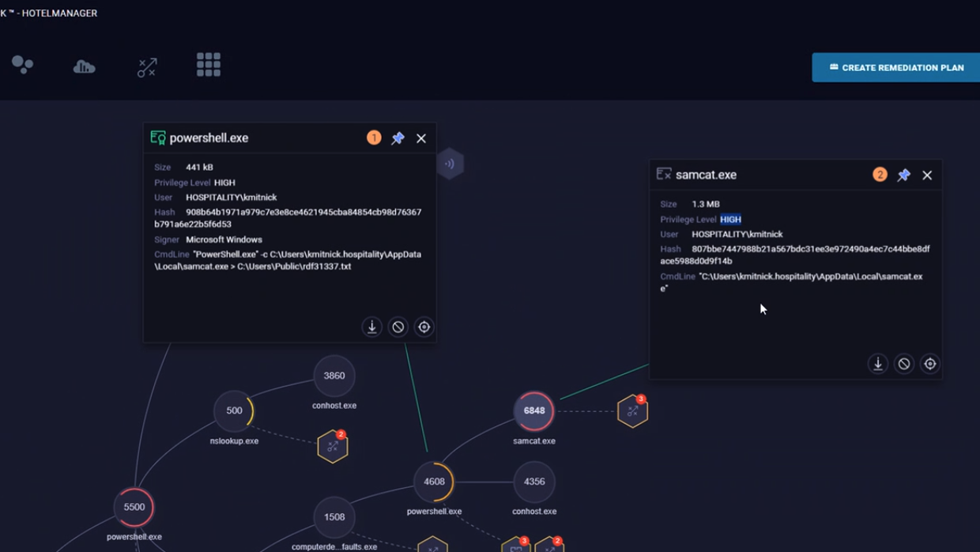The image size is (980, 552).
Task: Unpin the powershell.exe details card
Action: 398,138
